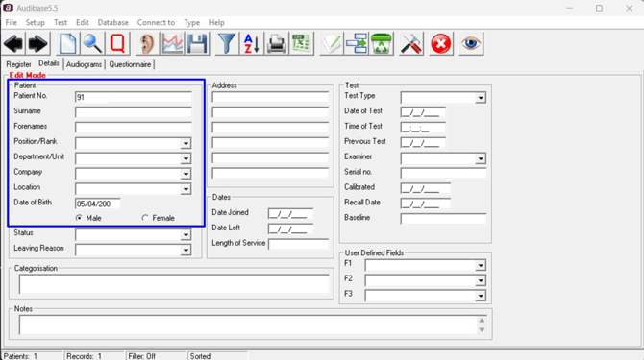
Task: Apply filter using the funnel icon
Action: (x=227, y=43)
